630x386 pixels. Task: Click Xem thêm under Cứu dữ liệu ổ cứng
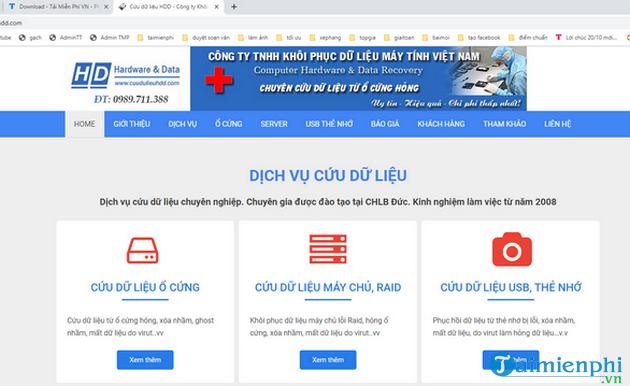point(145,360)
